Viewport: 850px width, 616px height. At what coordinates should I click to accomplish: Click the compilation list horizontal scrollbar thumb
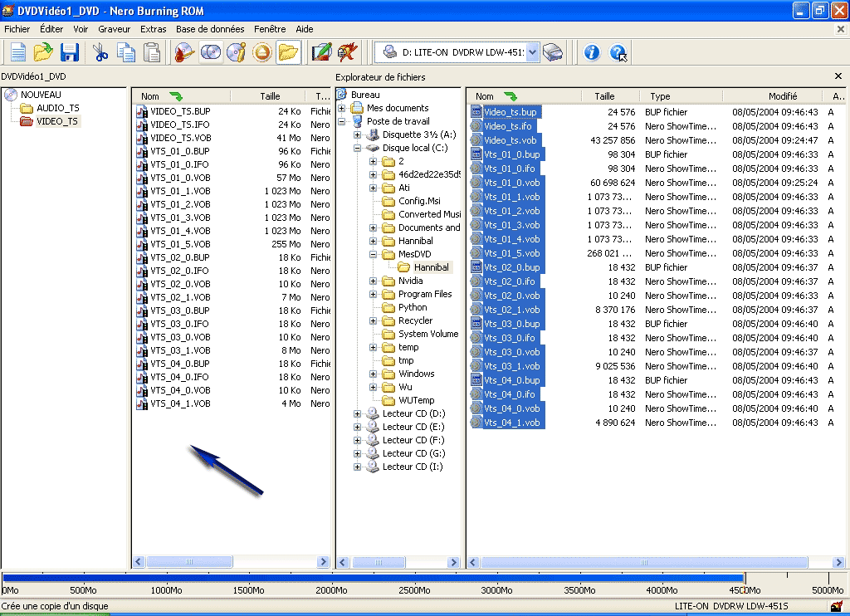pos(189,562)
